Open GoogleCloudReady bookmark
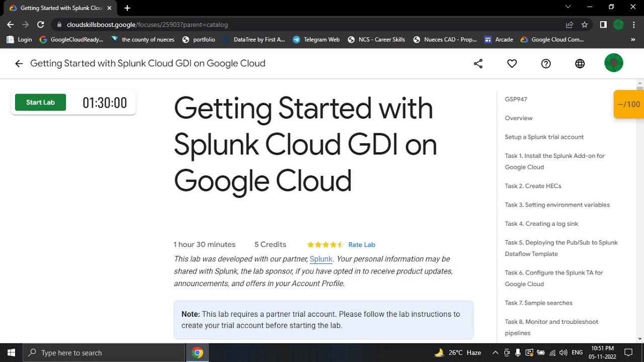 [71, 39]
